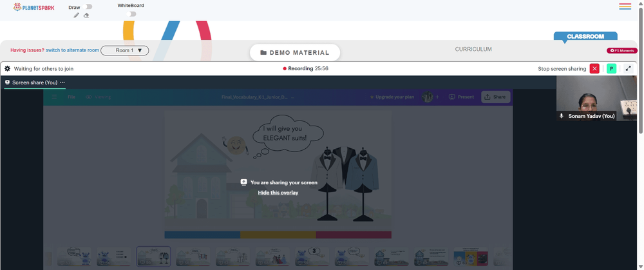Open DEMO MATERIAL button
The image size is (644, 270).
[295, 53]
